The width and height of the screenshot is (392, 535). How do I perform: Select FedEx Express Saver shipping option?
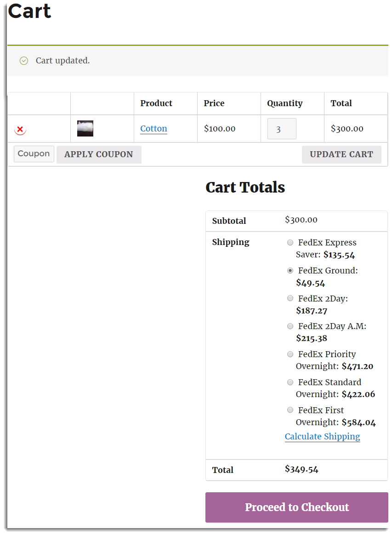click(290, 242)
